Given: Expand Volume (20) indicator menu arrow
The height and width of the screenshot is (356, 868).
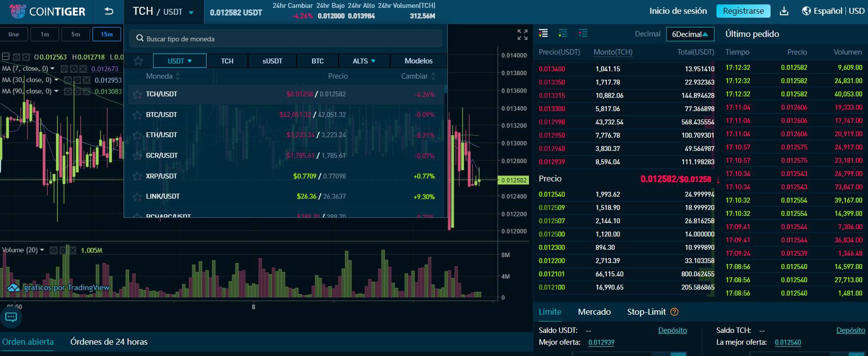Looking at the screenshot, I should point(42,250).
